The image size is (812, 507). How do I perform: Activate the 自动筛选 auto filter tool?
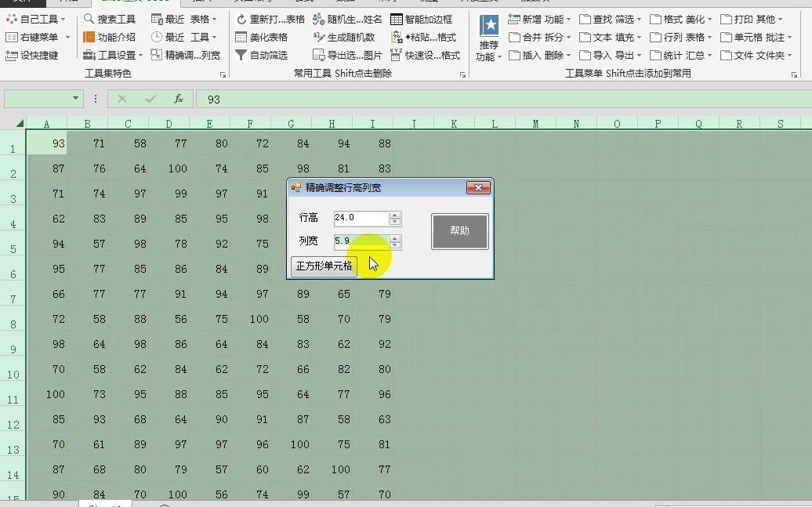pos(260,56)
